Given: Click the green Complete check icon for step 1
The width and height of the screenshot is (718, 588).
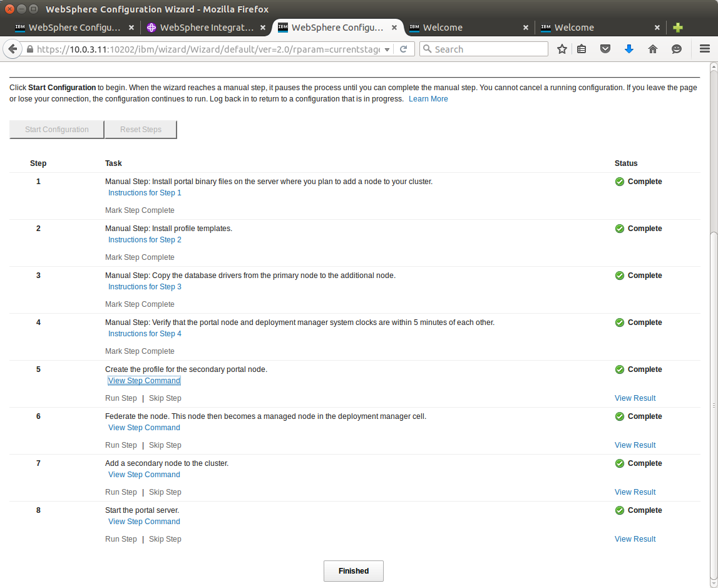Looking at the screenshot, I should [620, 182].
